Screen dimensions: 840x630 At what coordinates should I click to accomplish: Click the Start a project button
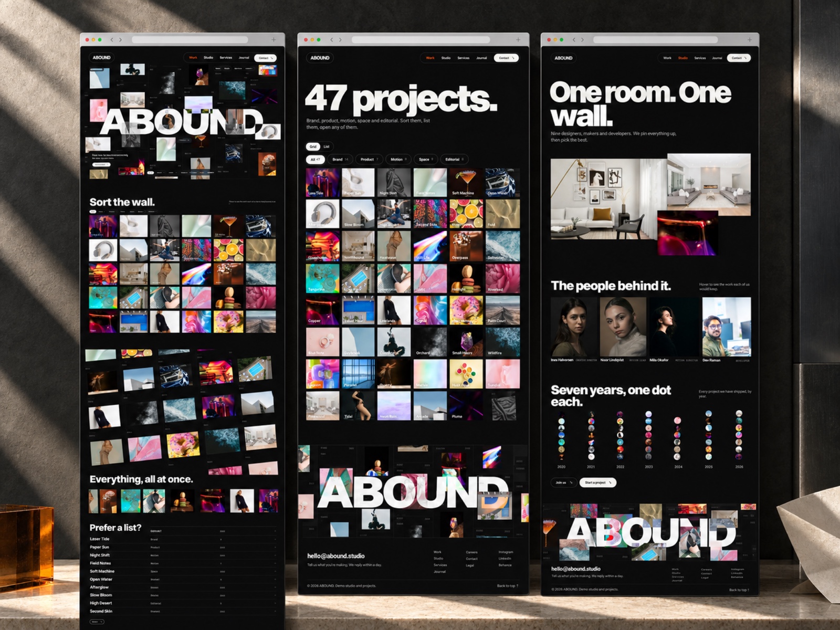point(598,482)
